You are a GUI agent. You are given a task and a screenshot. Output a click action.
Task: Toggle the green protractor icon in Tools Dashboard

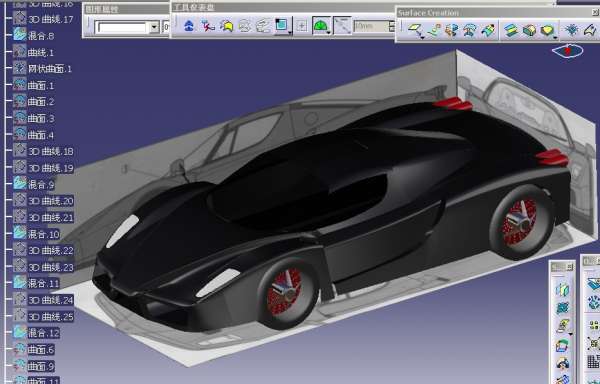point(321,25)
